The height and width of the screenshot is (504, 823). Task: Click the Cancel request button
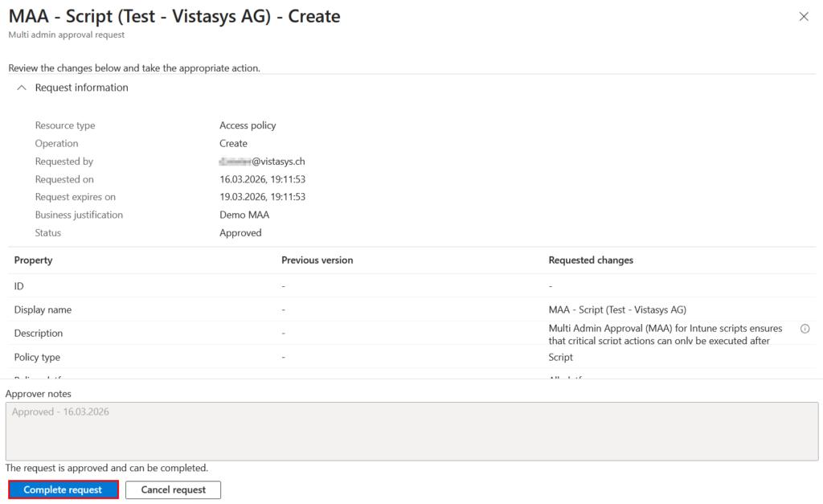pos(173,489)
